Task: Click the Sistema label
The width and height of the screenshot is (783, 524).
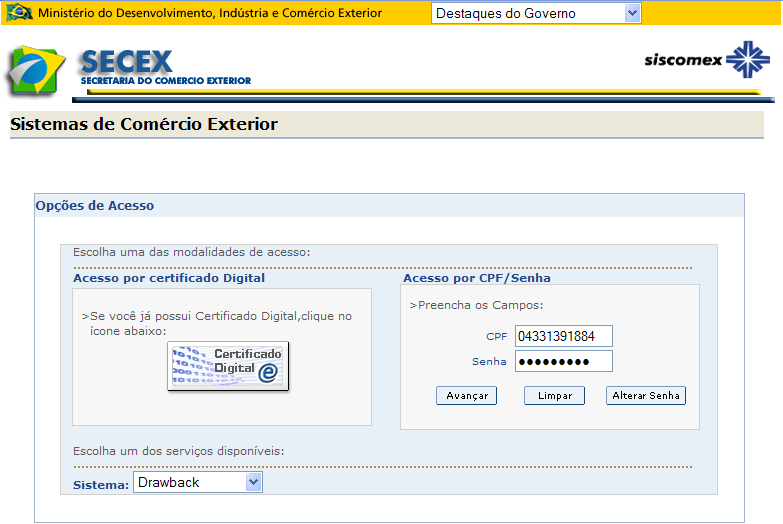Action: [101, 485]
